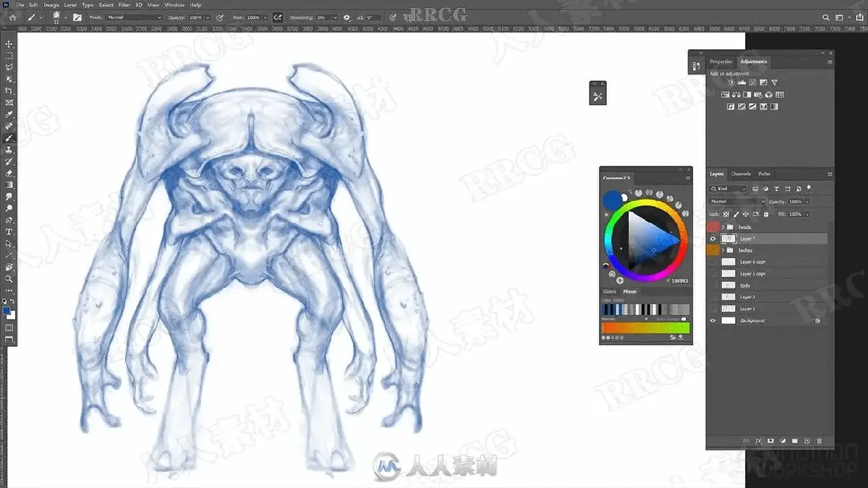Image resolution: width=868 pixels, height=488 pixels.
Task: Open the layer Fill dropdown
Action: click(x=807, y=214)
